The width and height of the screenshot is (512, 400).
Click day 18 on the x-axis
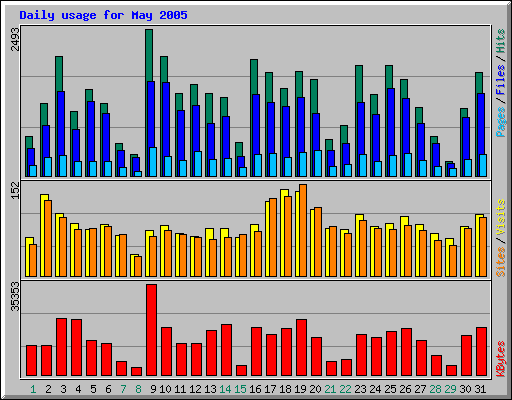click(285, 389)
